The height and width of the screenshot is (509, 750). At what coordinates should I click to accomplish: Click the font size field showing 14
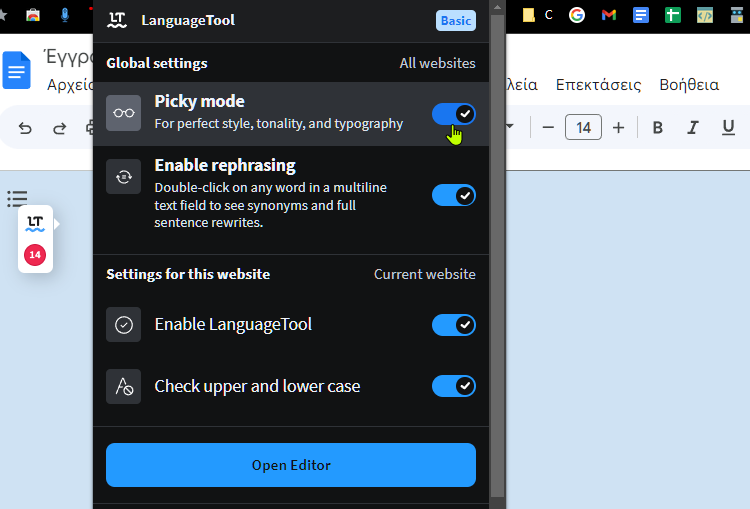pos(583,127)
